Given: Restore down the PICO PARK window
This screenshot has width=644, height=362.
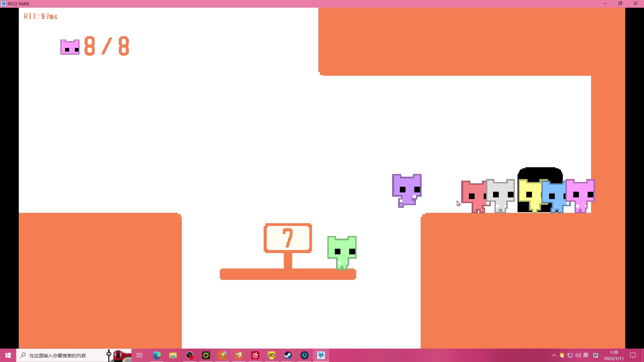Looking at the screenshot, I should pos(620,4).
